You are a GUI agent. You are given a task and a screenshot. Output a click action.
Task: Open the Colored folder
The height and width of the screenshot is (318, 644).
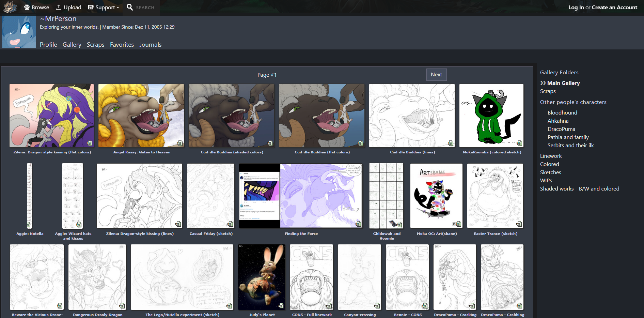tap(549, 164)
